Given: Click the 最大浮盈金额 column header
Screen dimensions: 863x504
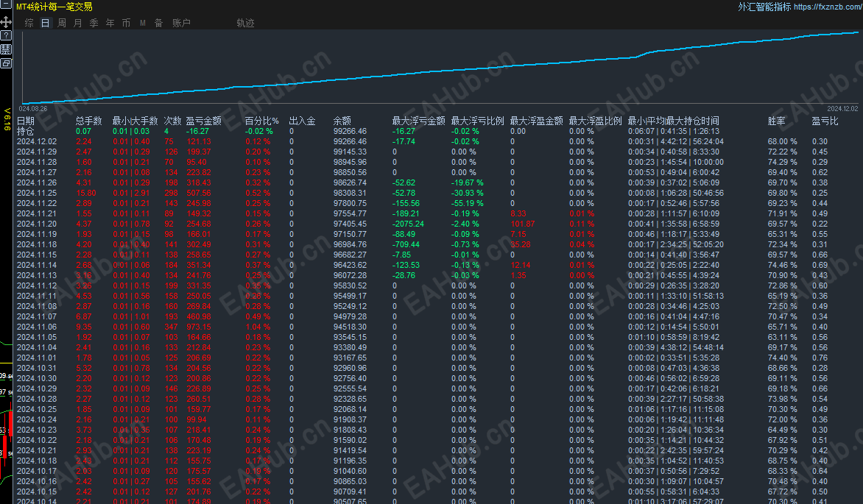Looking at the screenshot, I should click(x=536, y=121).
